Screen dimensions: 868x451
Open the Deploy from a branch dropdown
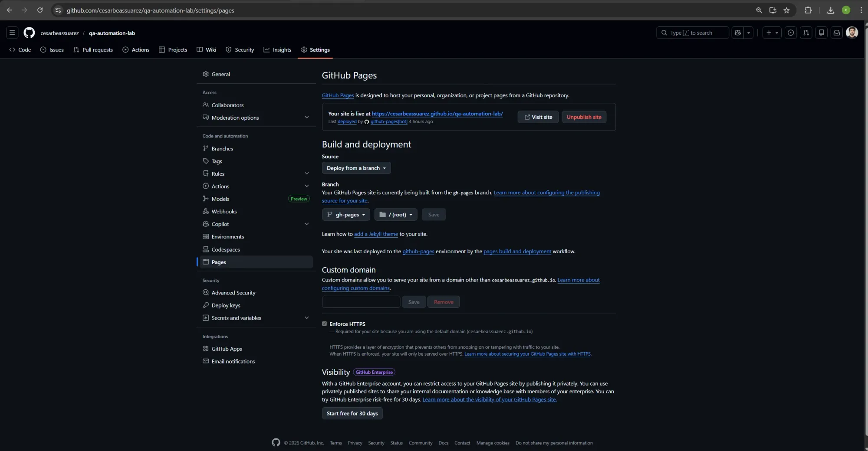pos(356,168)
